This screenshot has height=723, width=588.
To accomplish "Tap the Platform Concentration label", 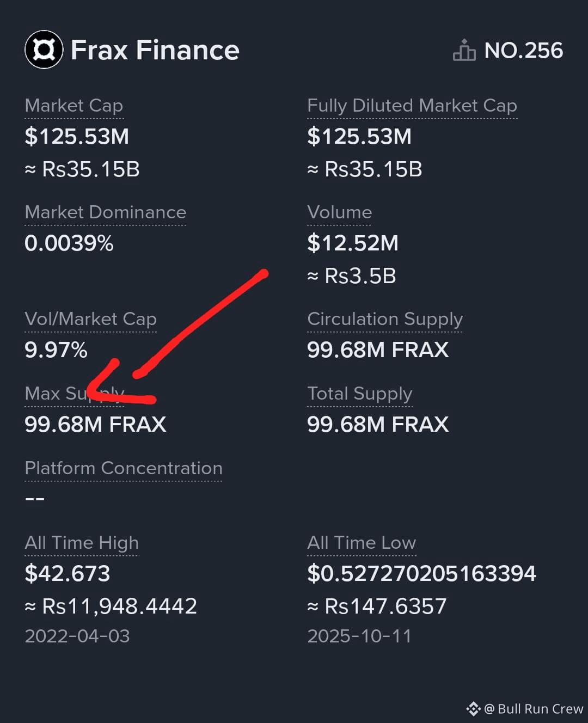I will point(124,468).
